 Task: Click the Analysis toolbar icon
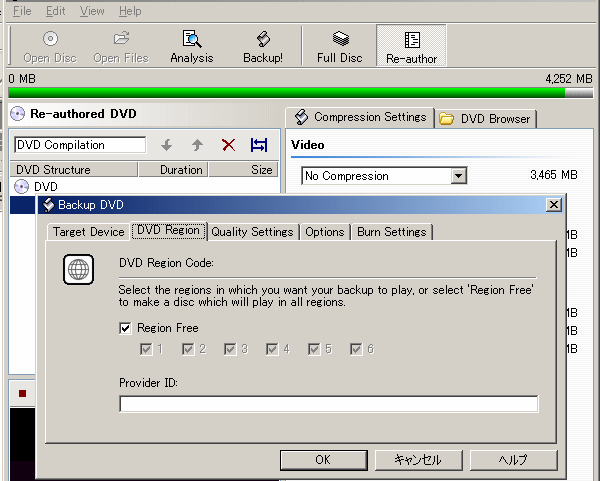coord(191,46)
